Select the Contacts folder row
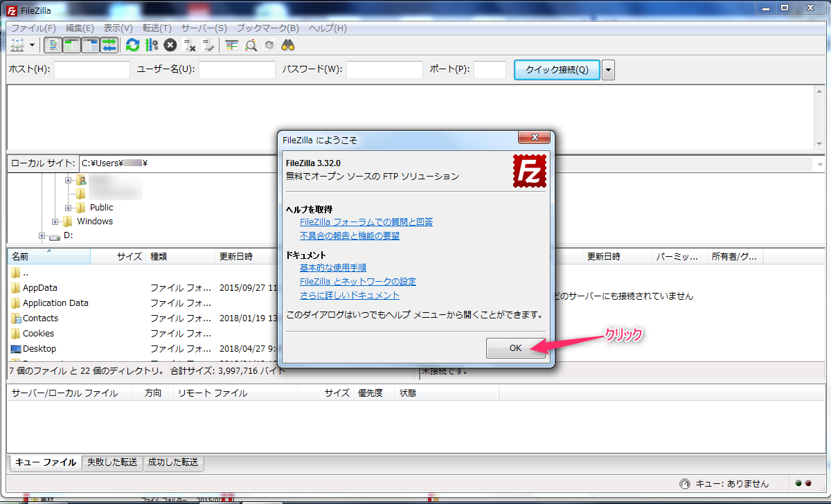The width and height of the screenshot is (831, 504). pyautogui.click(x=143, y=318)
